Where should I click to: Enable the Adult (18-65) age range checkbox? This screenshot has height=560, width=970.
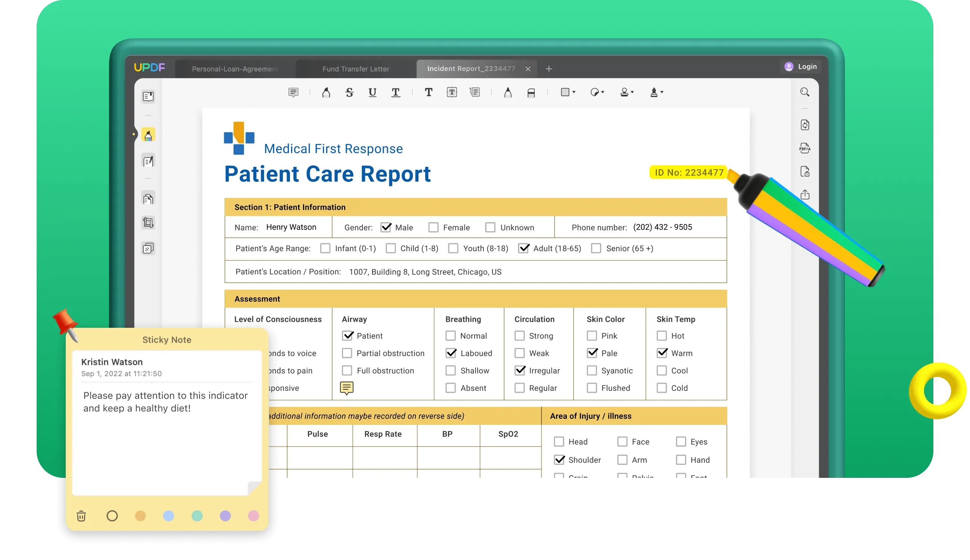pyautogui.click(x=523, y=248)
